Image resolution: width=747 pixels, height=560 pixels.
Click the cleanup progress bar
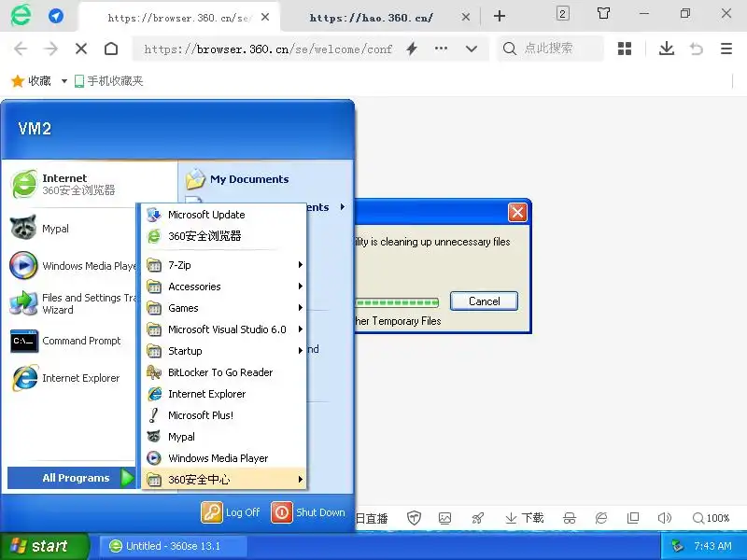pos(397,302)
